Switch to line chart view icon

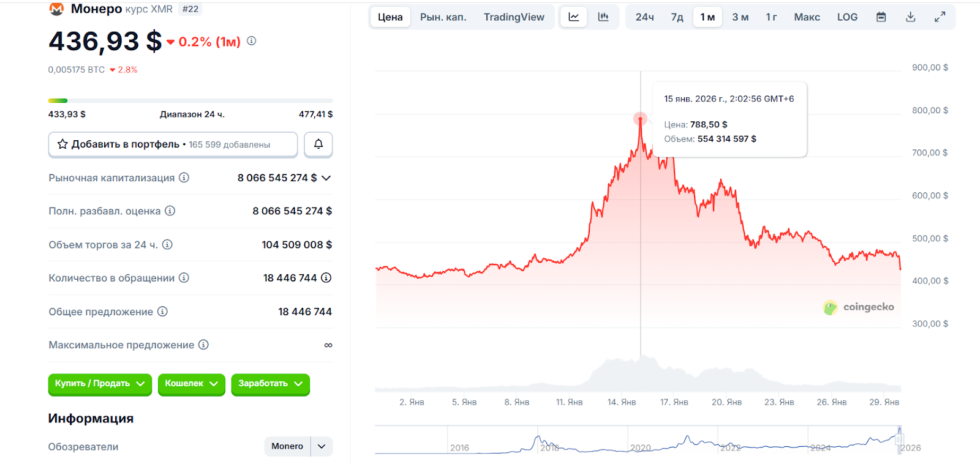pyautogui.click(x=574, y=17)
